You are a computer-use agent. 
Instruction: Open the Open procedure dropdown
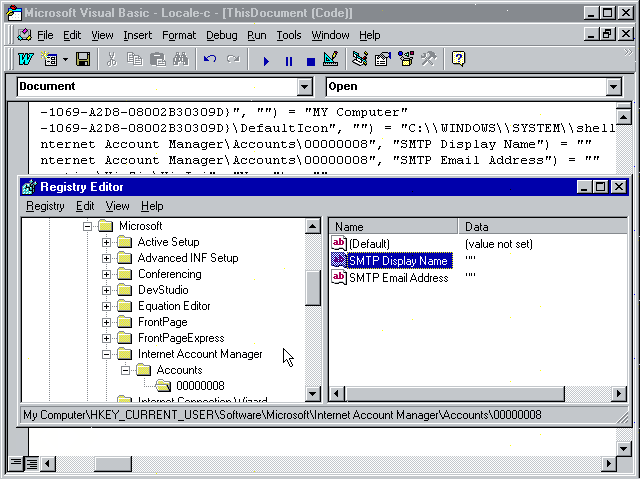coord(613,87)
